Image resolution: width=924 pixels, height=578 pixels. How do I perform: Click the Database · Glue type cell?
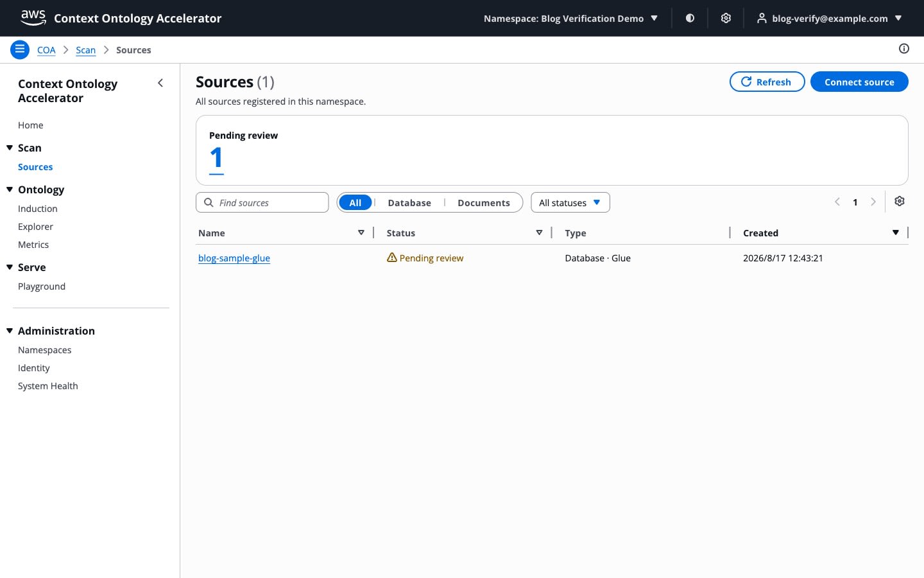[598, 258]
